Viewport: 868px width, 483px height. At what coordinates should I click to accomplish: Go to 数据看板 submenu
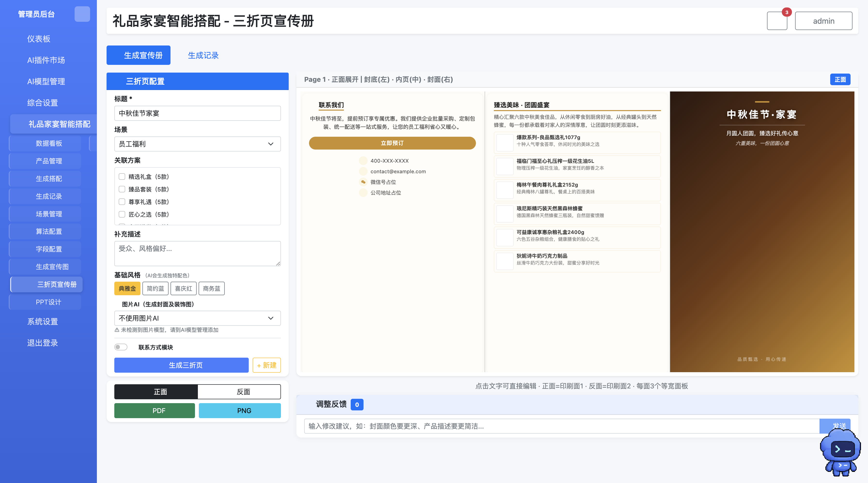pos(46,143)
